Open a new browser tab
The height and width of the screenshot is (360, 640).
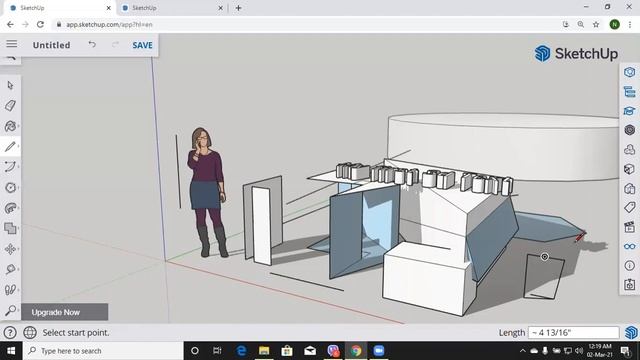tap(238, 8)
